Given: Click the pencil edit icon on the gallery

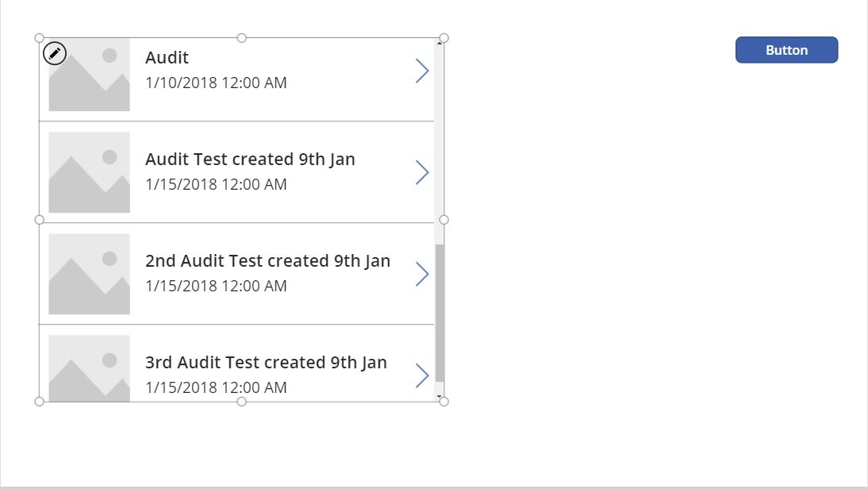Looking at the screenshot, I should [x=55, y=53].
